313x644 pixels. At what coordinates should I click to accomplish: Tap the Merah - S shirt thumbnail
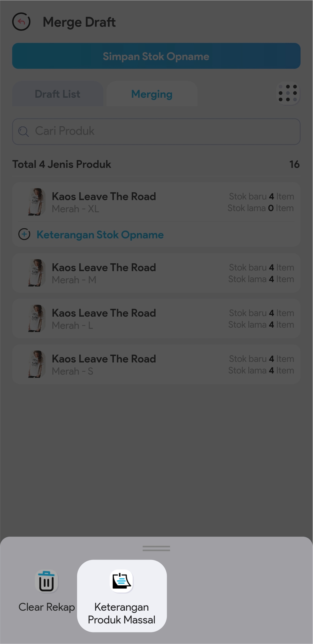36,364
